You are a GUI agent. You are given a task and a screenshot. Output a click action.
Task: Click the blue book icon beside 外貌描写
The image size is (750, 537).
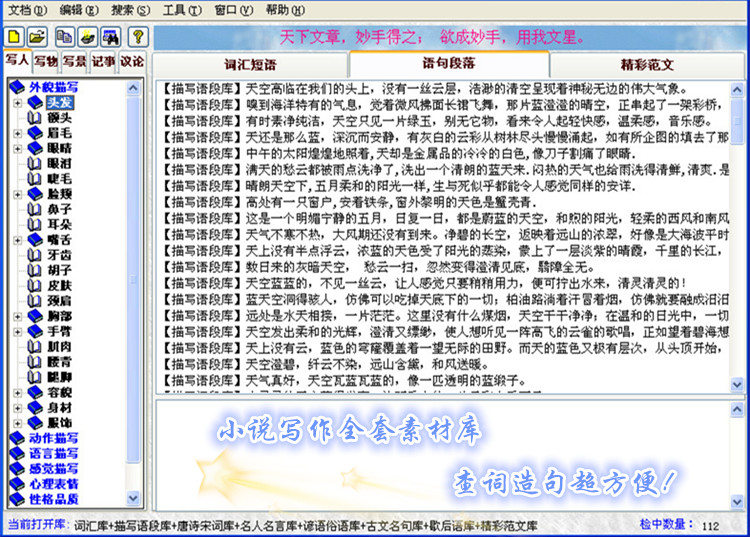click(17, 87)
